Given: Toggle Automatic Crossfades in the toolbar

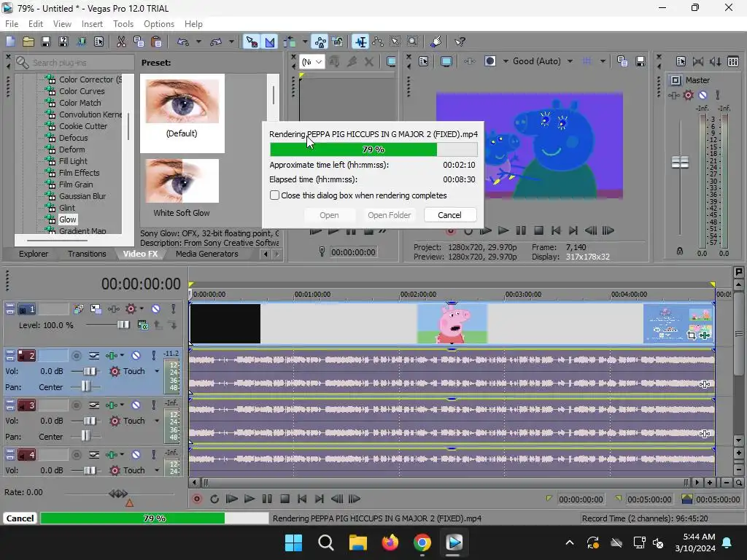Looking at the screenshot, I should point(270,42).
